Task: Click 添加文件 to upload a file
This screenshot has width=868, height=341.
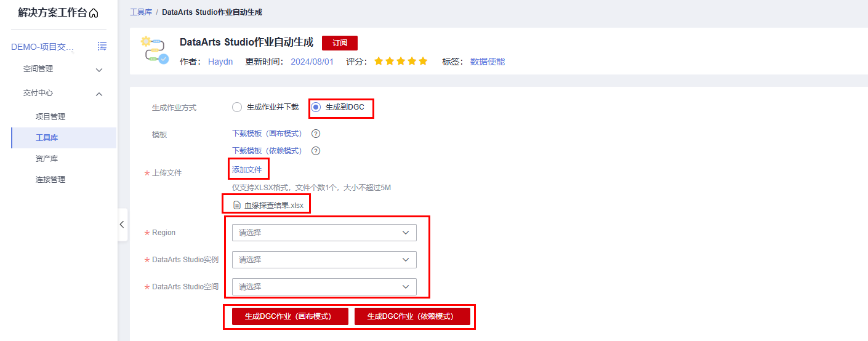Action: [247, 169]
